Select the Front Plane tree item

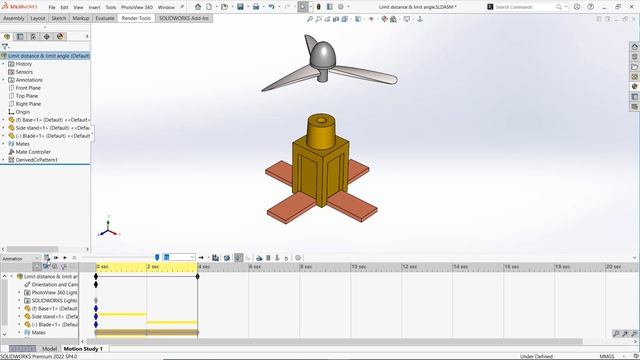click(28, 88)
